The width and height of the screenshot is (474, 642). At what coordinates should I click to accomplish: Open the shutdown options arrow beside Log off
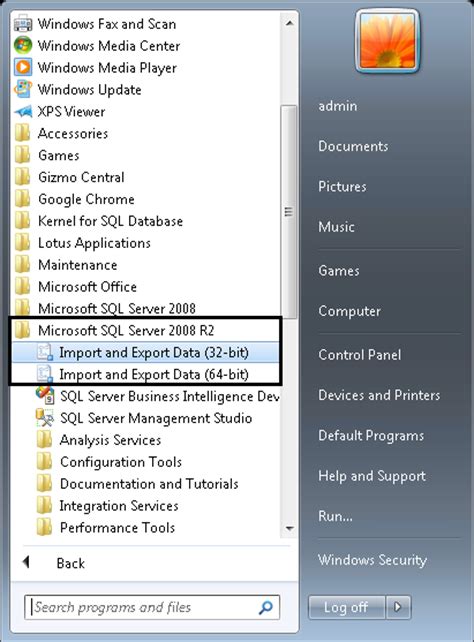pyautogui.click(x=398, y=606)
